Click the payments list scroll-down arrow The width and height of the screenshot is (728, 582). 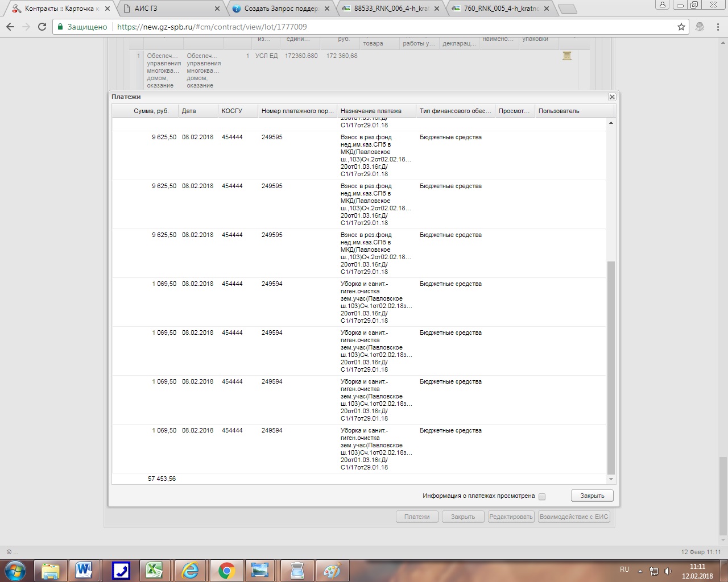[611, 479]
